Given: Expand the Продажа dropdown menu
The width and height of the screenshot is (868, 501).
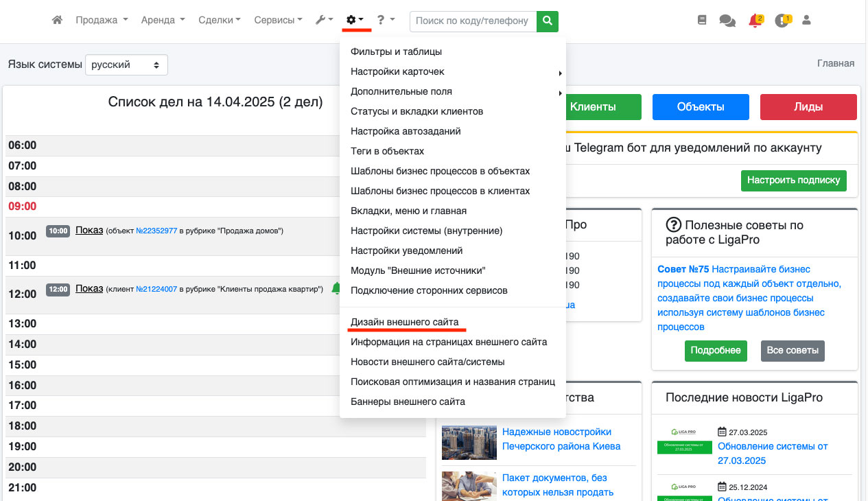Looking at the screenshot, I should pos(102,21).
